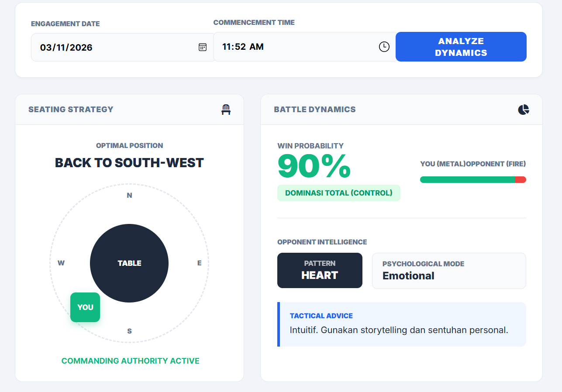Screen dimensions: 562x392
Task: Click the Commencement Time input field
Action: click(x=293, y=47)
